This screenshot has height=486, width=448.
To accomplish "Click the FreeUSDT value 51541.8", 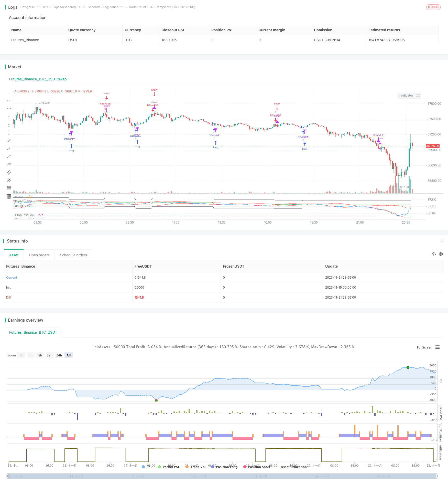I will point(140,278).
